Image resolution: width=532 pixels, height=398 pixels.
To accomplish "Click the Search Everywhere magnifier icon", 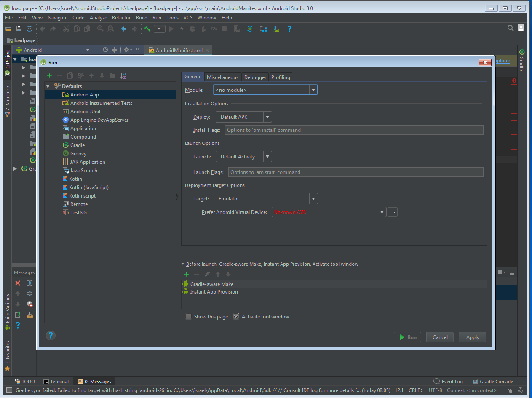I will 511,28.
